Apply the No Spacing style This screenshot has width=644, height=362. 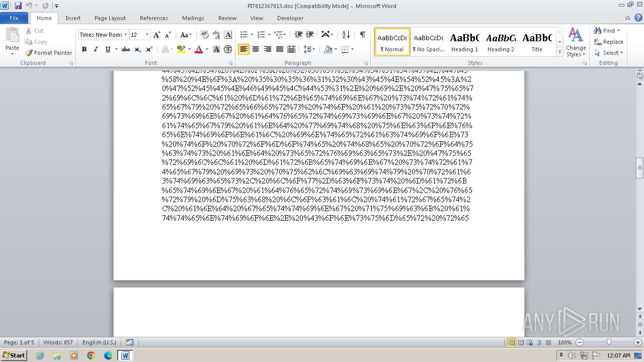coord(428,42)
